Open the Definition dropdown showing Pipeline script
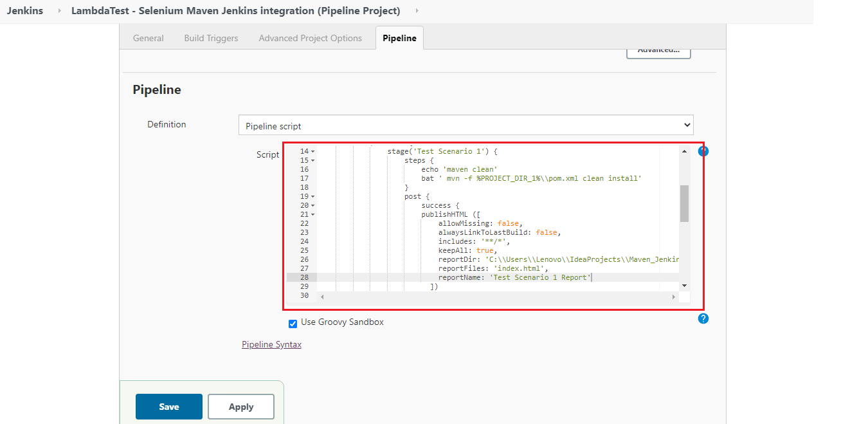The height and width of the screenshot is (424, 868). tap(466, 125)
